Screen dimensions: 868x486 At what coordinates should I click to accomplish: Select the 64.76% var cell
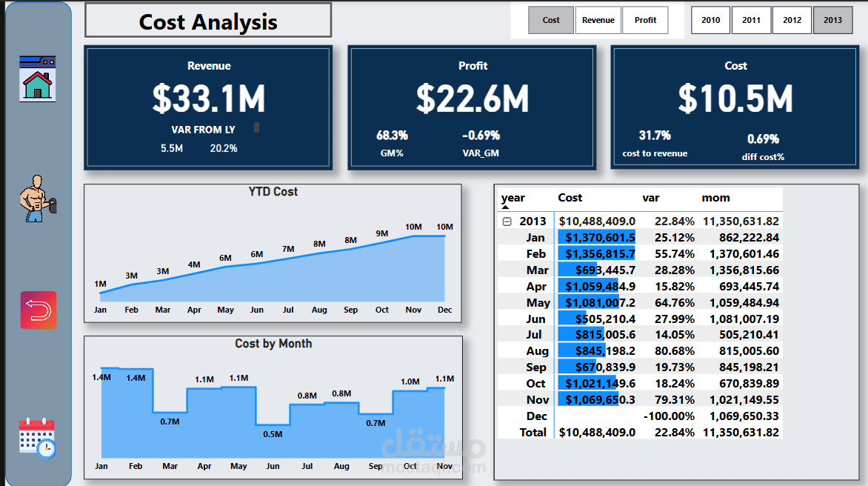coord(674,303)
